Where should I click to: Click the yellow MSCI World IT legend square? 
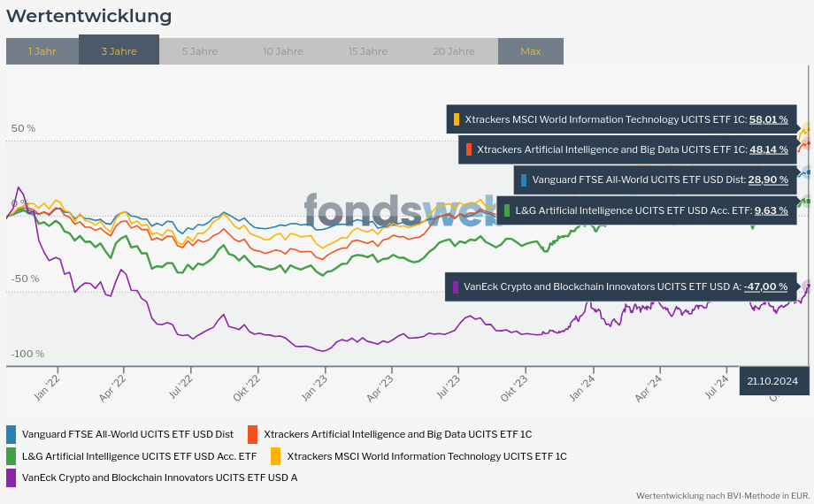[x=275, y=456]
